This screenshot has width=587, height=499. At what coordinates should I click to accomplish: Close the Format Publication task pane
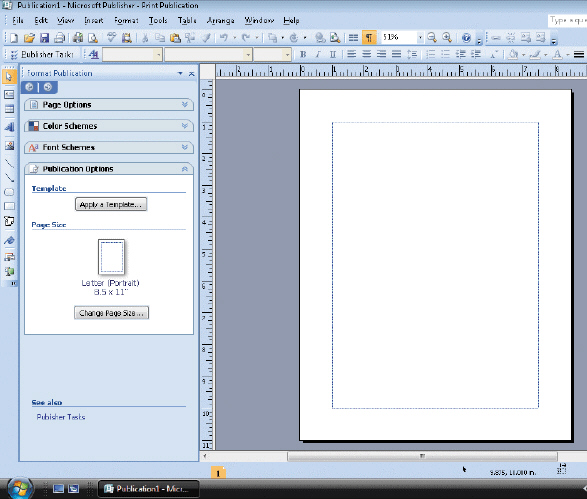click(192, 74)
